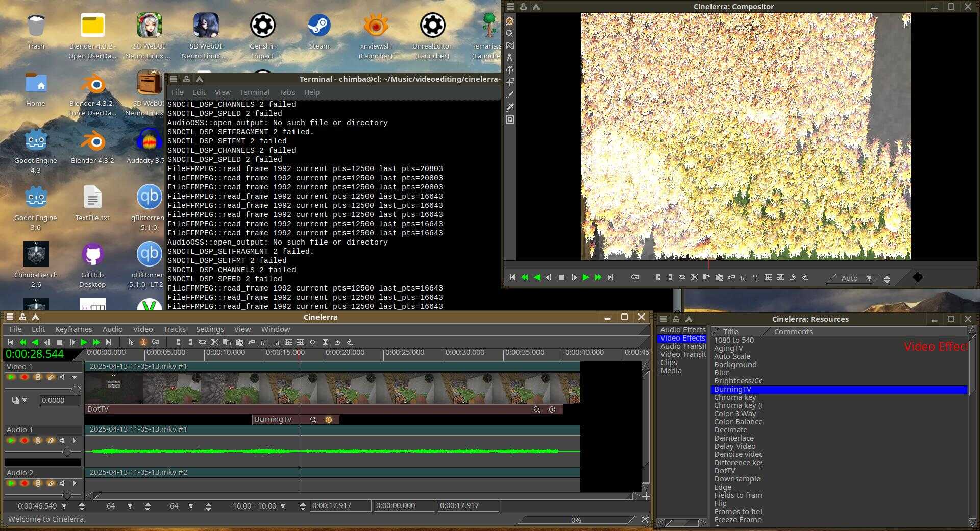Open the -10.00 - 10.00 range dropdown

[x=283, y=506]
